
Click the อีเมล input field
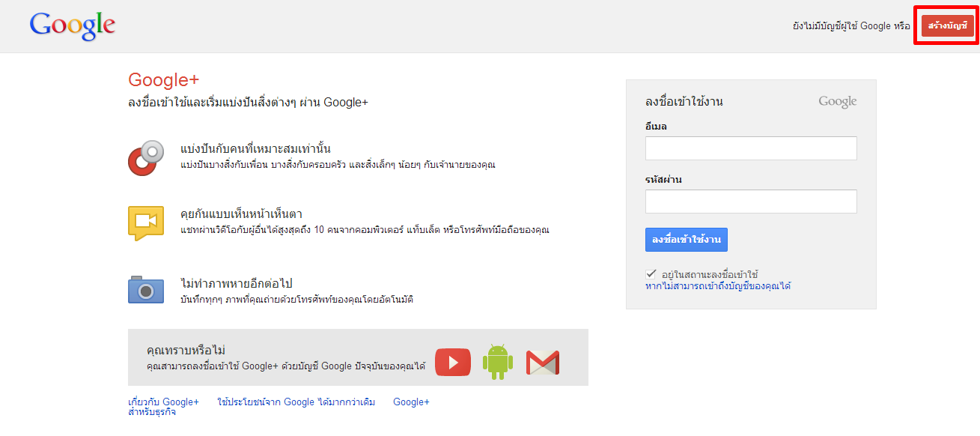[x=751, y=148]
